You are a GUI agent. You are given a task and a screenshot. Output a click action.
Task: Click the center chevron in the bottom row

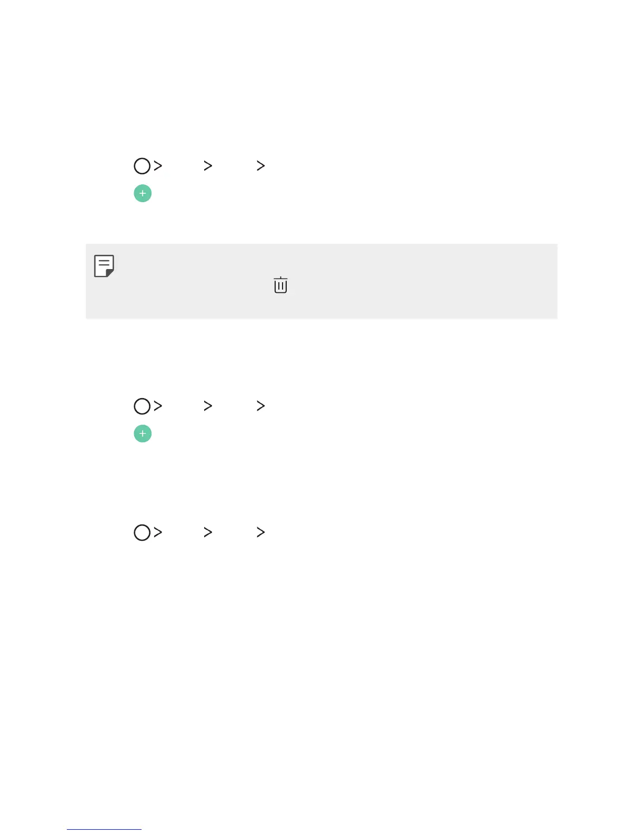click(208, 532)
